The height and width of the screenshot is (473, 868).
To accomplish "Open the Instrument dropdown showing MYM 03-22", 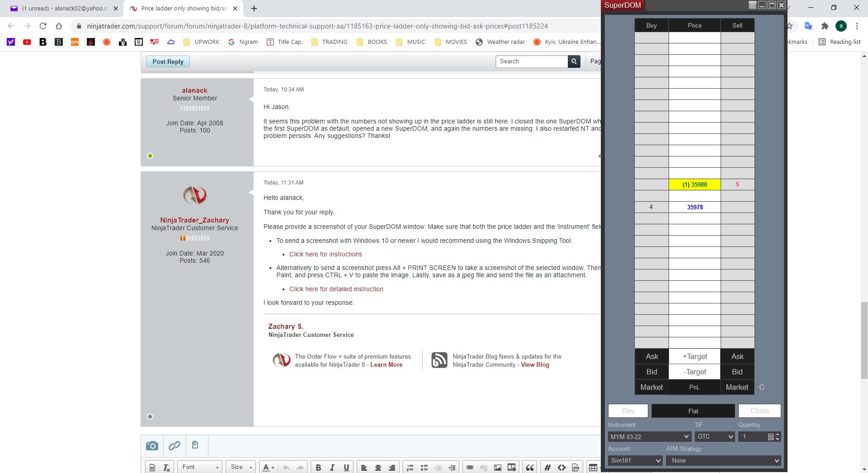I will [x=649, y=437].
